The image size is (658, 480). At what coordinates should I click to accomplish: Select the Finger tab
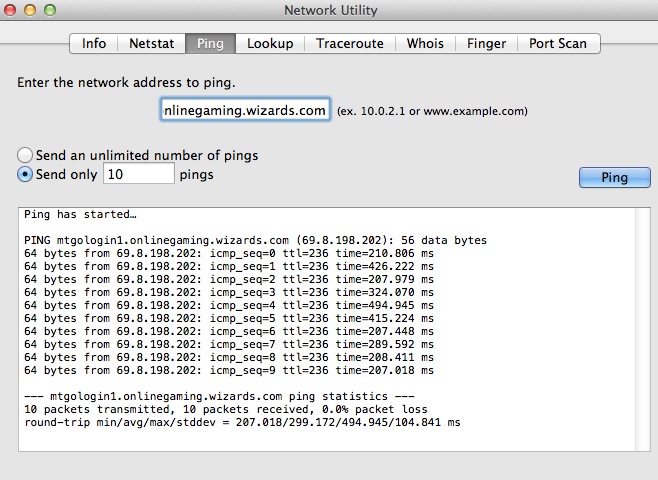(x=486, y=43)
